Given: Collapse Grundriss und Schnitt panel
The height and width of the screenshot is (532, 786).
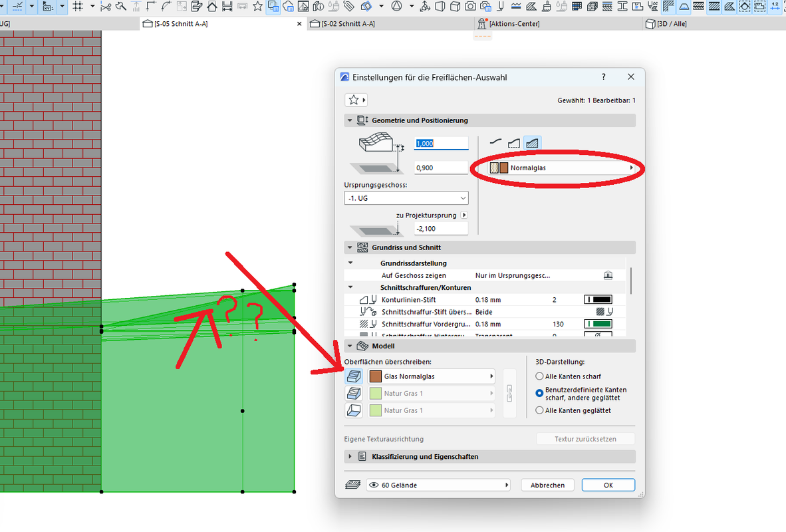Looking at the screenshot, I should click(350, 247).
